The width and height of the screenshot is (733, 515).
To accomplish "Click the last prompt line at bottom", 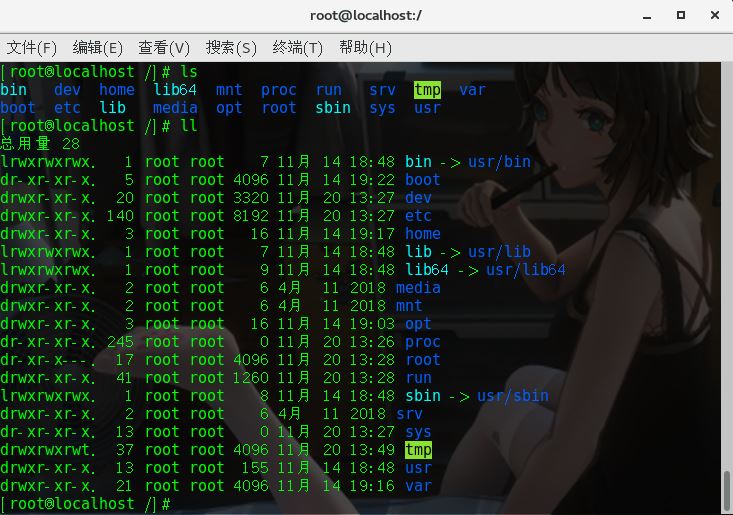I will (86, 504).
